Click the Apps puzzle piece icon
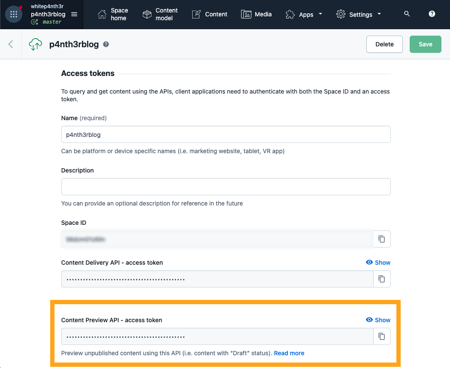Image resolution: width=450 pixels, height=368 pixels. pyautogui.click(x=290, y=14)
